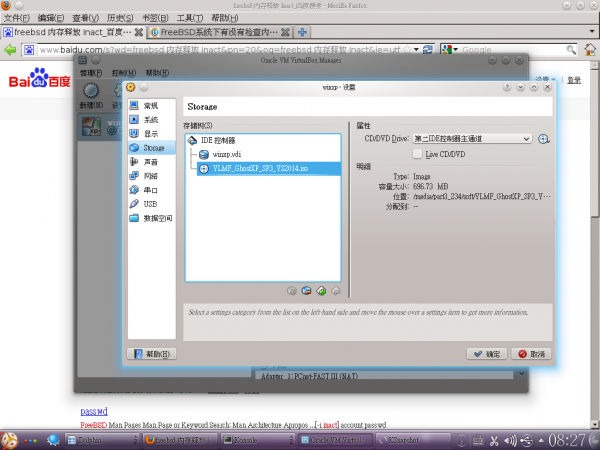Open Firefox 工具(T) menu

click(190, 18)
